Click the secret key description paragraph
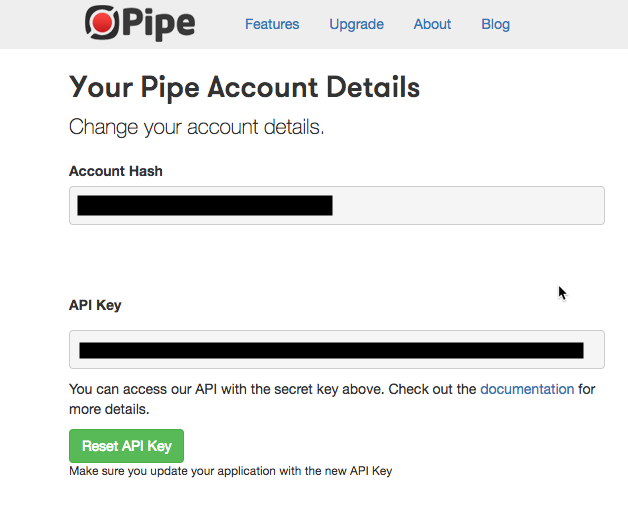Image resolution: width=628 pixels, height=512 pixels. [x=332, y=399]
